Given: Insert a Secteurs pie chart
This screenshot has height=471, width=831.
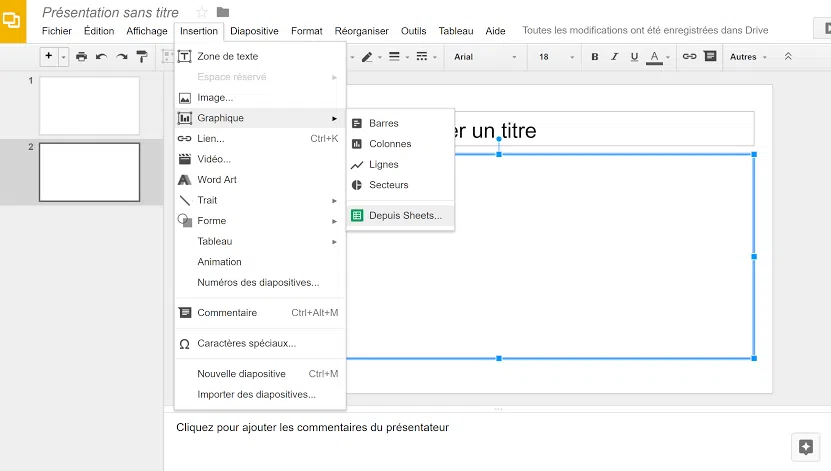Looking at the screenshot, I should [401, 185].
